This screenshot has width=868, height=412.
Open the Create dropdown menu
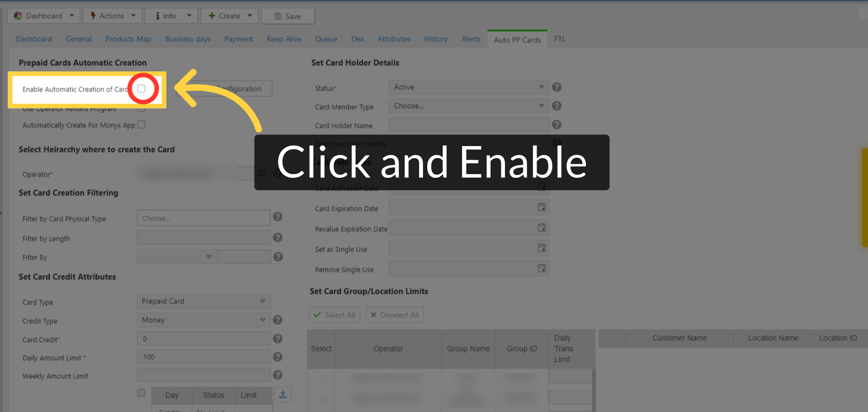click(x=230, y=16)
